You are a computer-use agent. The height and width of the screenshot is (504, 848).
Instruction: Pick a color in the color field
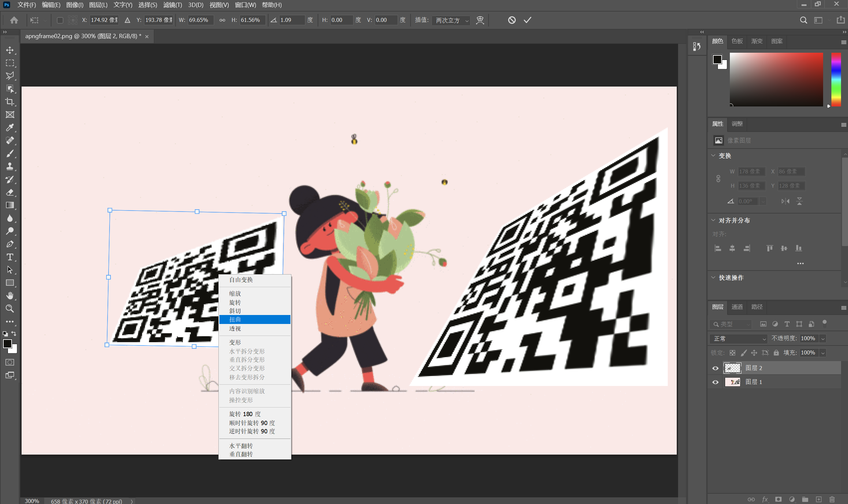tap(776, 80)
